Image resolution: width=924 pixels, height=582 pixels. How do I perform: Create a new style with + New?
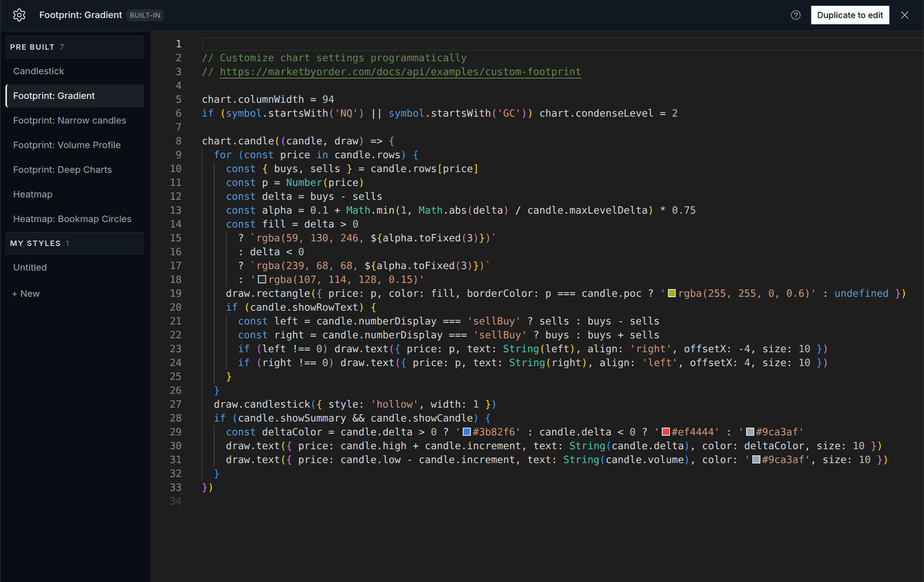(x=26, y=294)
